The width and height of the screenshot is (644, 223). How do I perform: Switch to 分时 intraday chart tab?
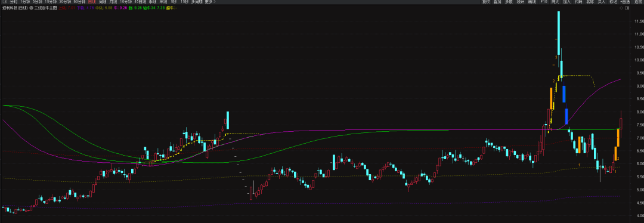(x=14, y=2)
